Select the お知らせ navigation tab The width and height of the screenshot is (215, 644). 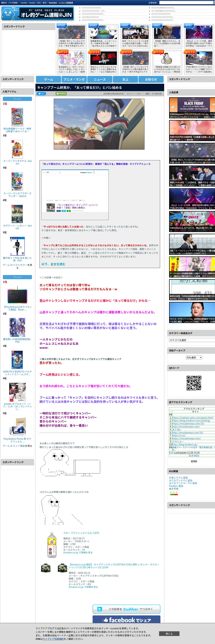tap(151, 79)
